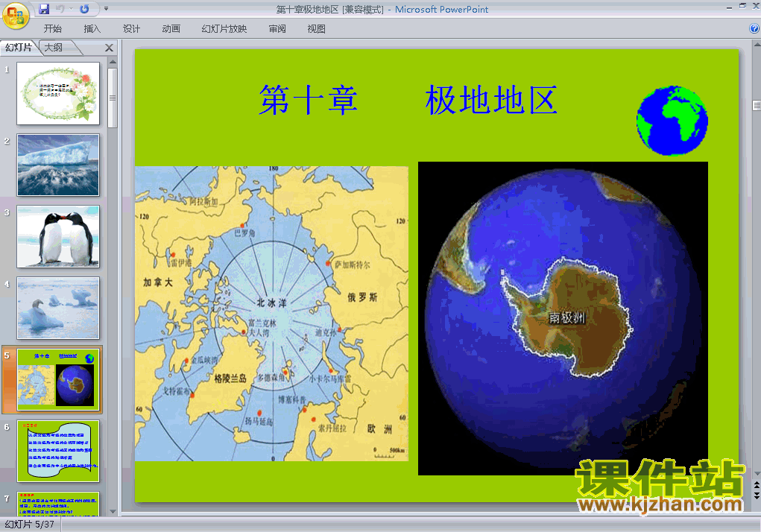This screenshot has height=532, width=761.
Task: Click the spinning globe icon on slide
Action: (x=672, y=120)
